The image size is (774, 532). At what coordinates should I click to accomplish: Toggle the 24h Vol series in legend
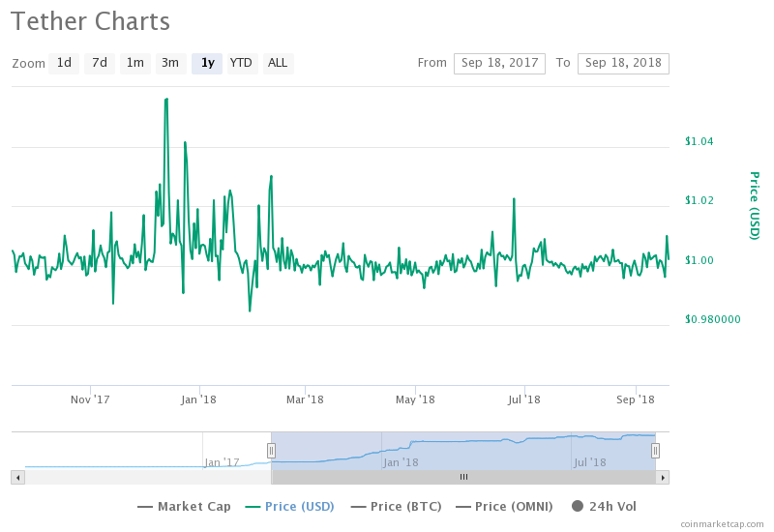pos(604,506)
